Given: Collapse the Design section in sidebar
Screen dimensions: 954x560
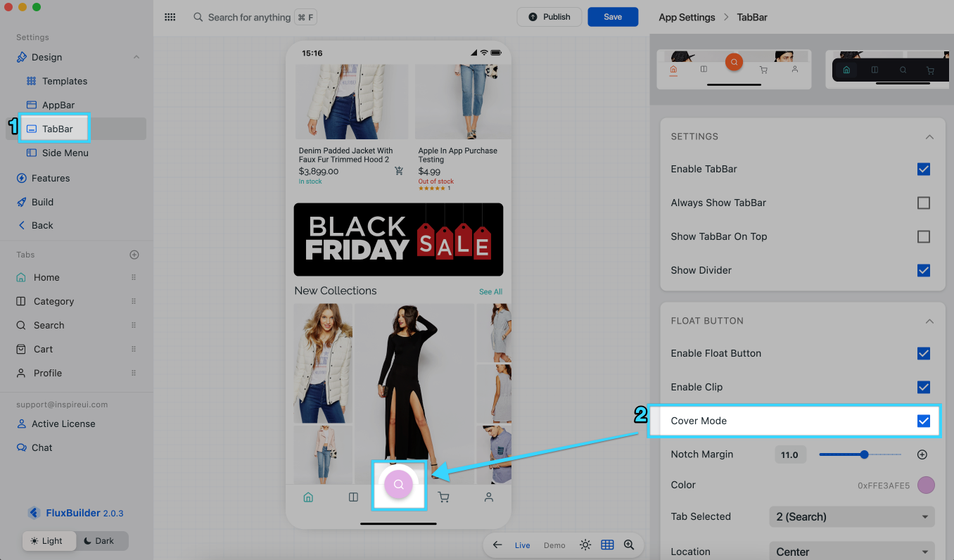Looking at the screenshot, I should point(136,57).
